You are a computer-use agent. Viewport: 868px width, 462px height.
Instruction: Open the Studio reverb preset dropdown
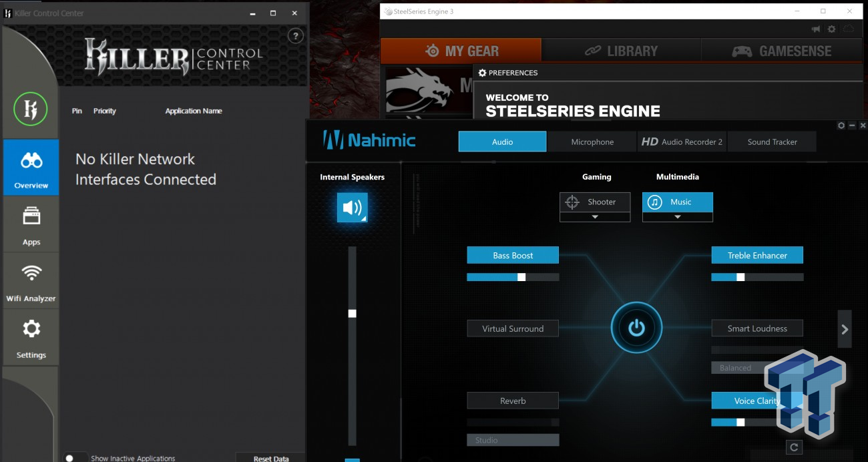click(513, 440)
